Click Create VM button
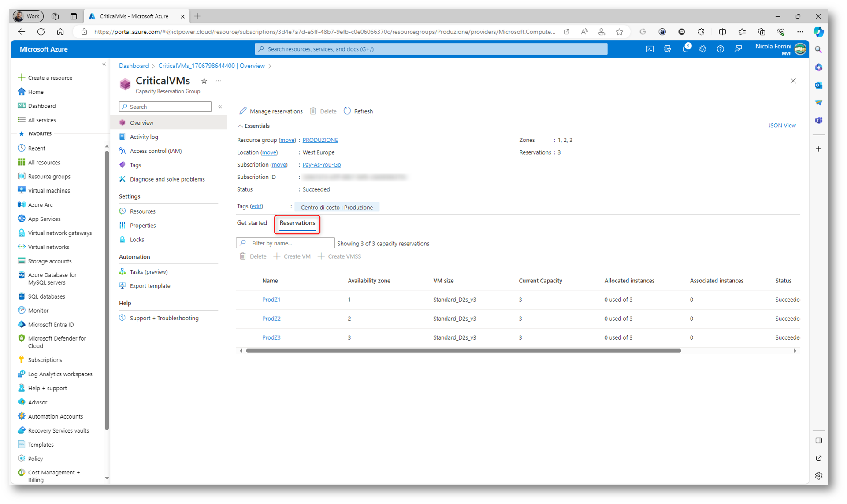 pyautogui.click(x=292, y=256)
